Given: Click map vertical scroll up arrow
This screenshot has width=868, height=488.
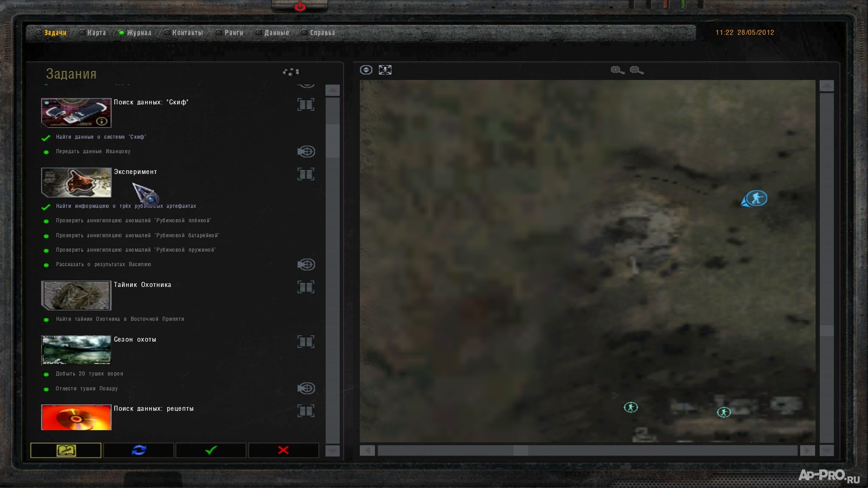Looking at the screenshot, I should pos(826,86).
